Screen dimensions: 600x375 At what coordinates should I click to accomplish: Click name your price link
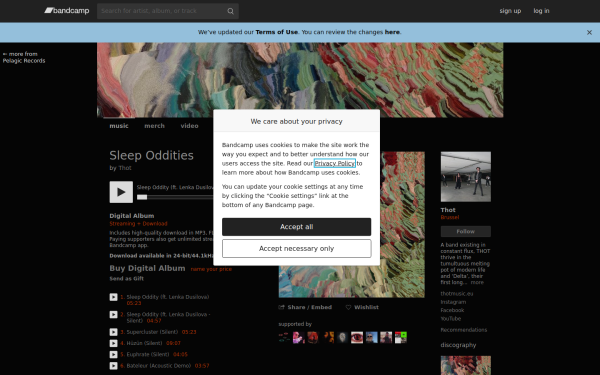click(x=211, y=269)
